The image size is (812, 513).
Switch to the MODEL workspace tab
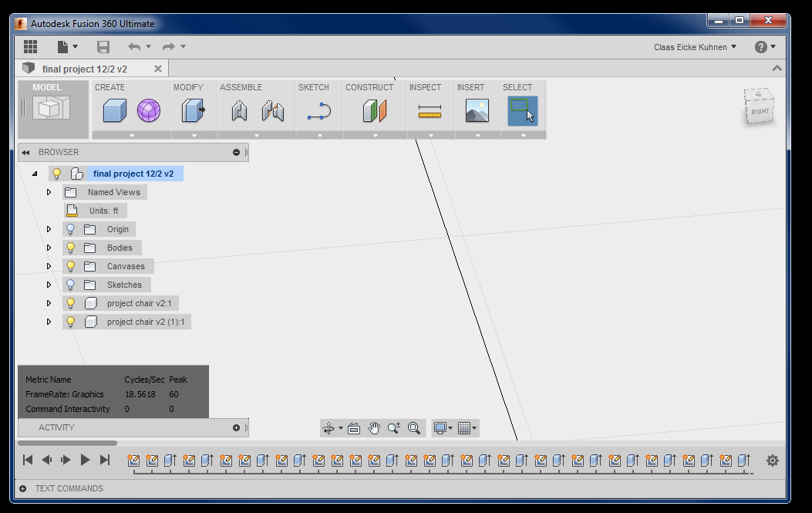click(52, 108)
